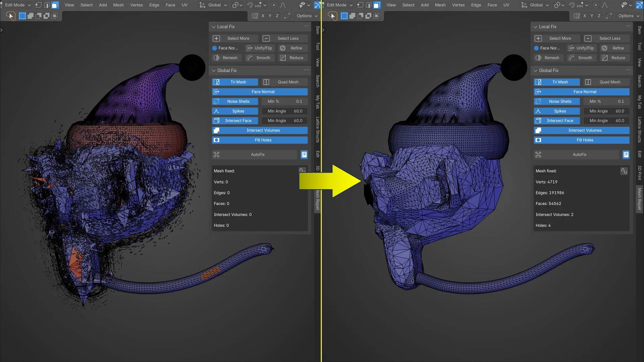644x362 pixels.
Task: Click Reduce in the right Local Fix panel
Action: click(x=614, y=58)
